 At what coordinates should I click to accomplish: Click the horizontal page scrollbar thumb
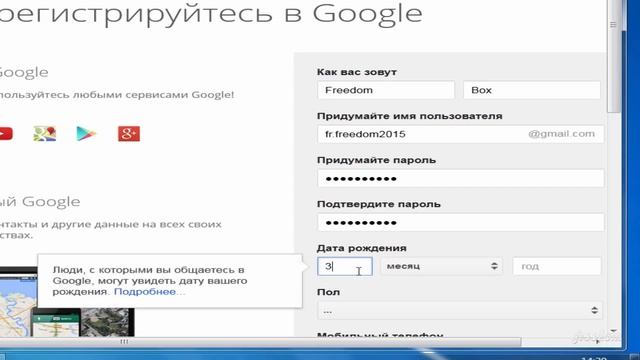(260, 341)
